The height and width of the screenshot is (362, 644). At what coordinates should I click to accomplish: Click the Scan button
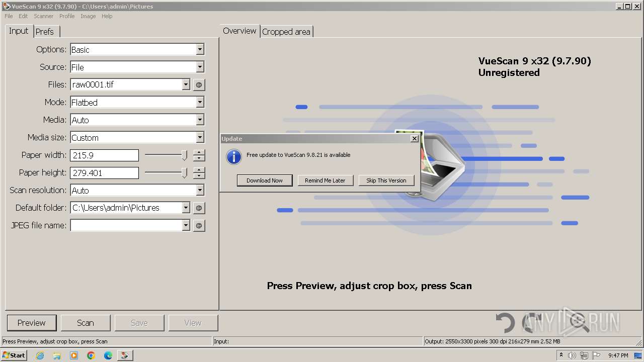pos(86,323)
